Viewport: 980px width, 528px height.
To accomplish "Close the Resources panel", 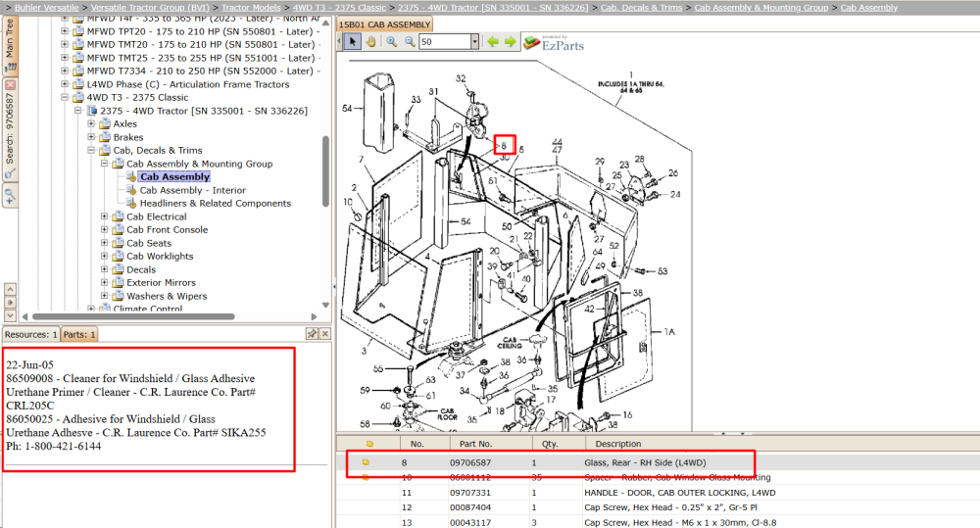I will (325, 334).
